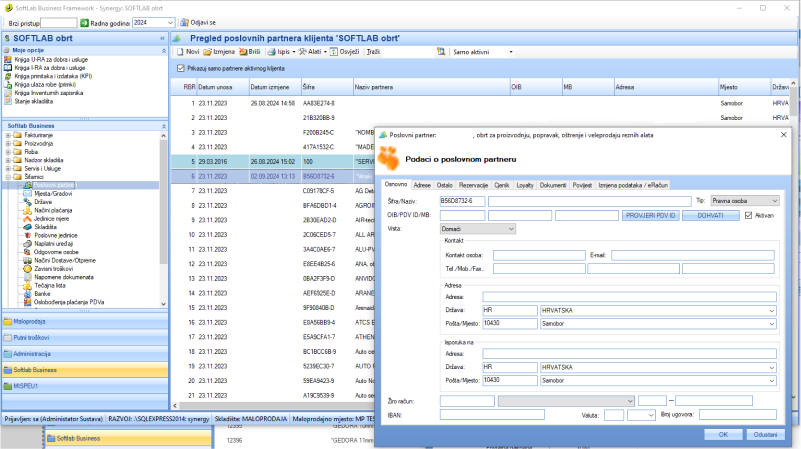Select Banke in the Šifarnici tree
This screenshot has width=801, height=449.
42,293
